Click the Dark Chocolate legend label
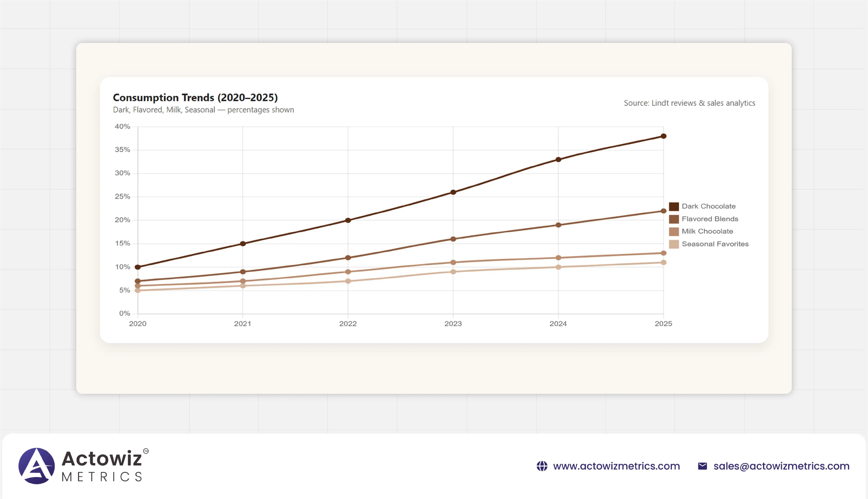Screen dimensions: 868x499 (708, 206)
